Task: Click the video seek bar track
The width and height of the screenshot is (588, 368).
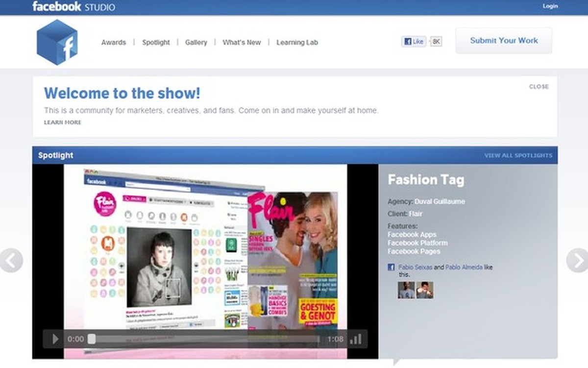Action: [x=205, y=339]
